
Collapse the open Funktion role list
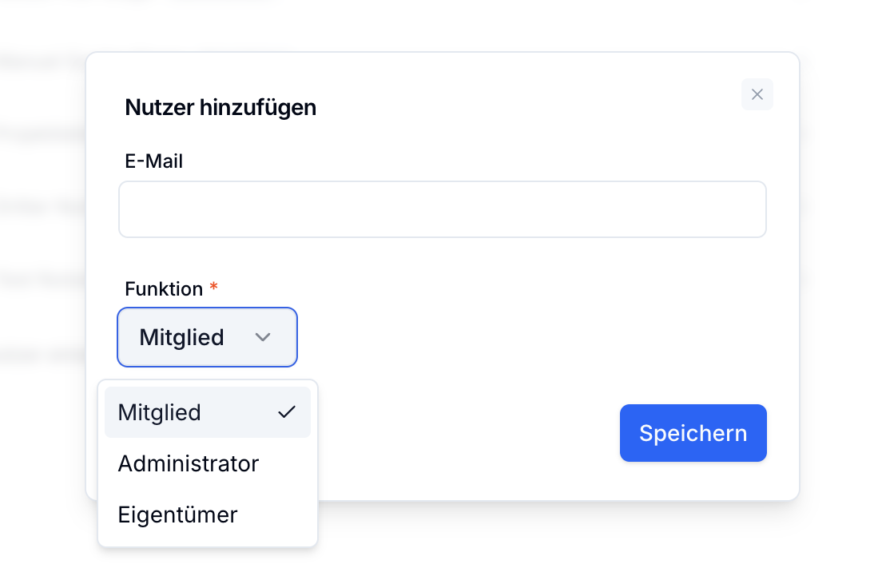[x=207, y=337]
